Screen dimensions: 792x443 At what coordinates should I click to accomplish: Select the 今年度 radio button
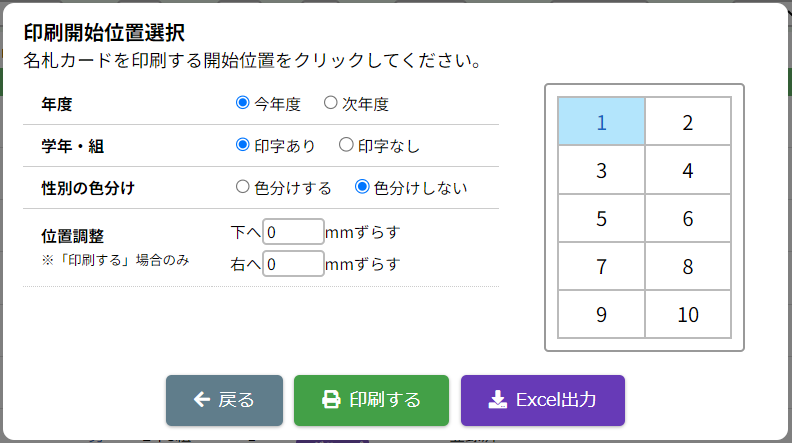pyautogui.click(x=242, y=103)
